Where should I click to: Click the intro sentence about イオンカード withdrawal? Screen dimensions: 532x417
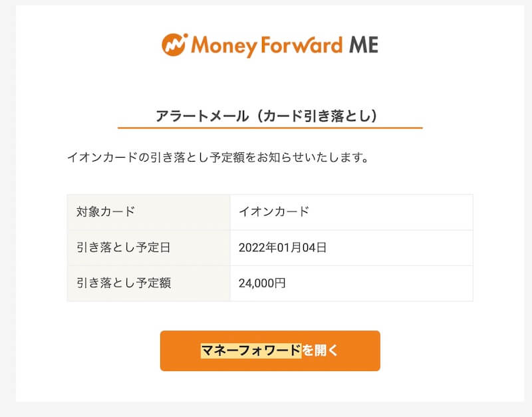click(218, 158)
